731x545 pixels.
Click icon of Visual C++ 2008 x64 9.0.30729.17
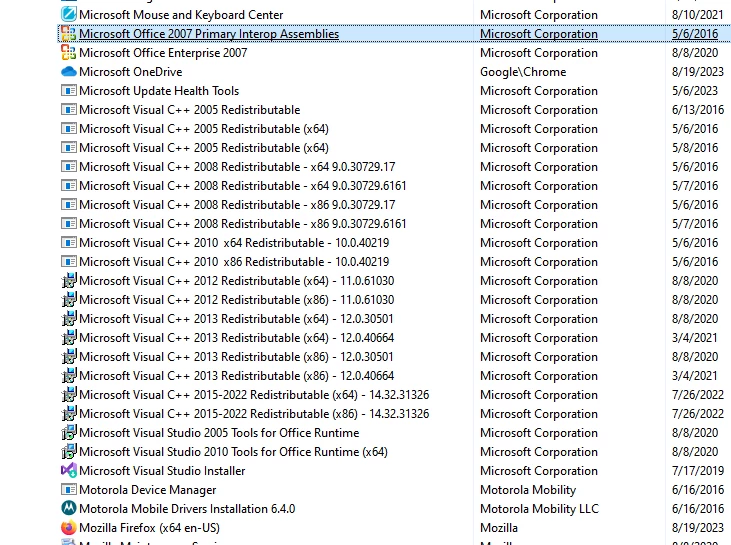point(69,166)
